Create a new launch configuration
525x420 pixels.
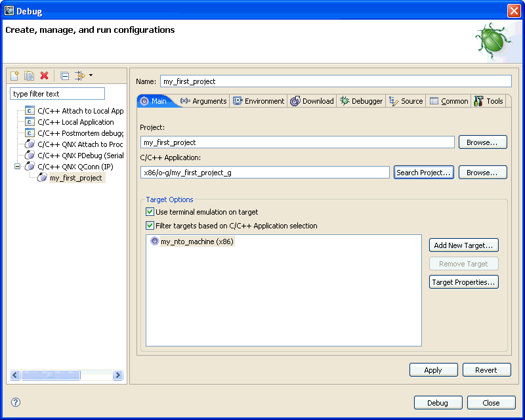coord(14,75)
